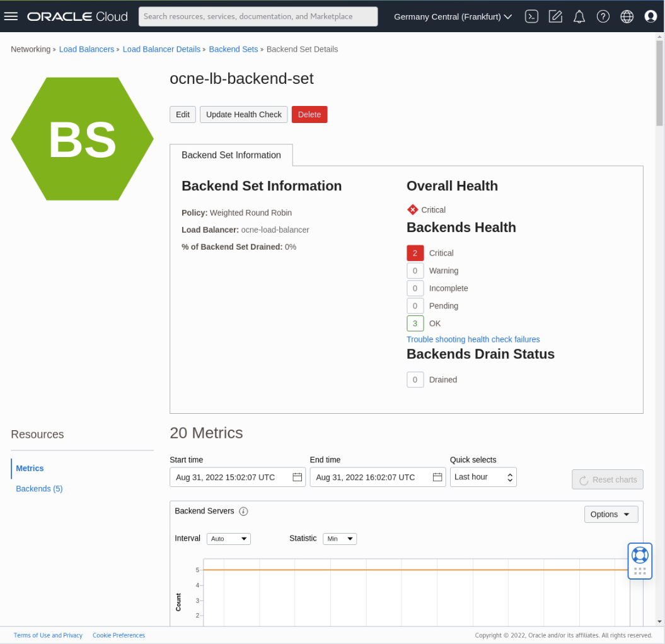This screenshot has height=644, width=665.
Task: Open the navigation hamburger menu
Action: pos(11,16)
